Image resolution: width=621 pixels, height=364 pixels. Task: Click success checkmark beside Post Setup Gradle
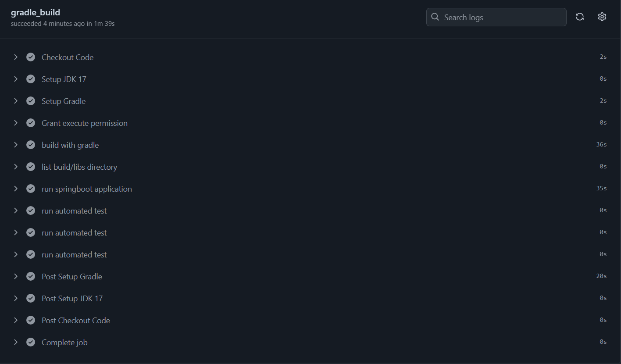coord(31,276)
